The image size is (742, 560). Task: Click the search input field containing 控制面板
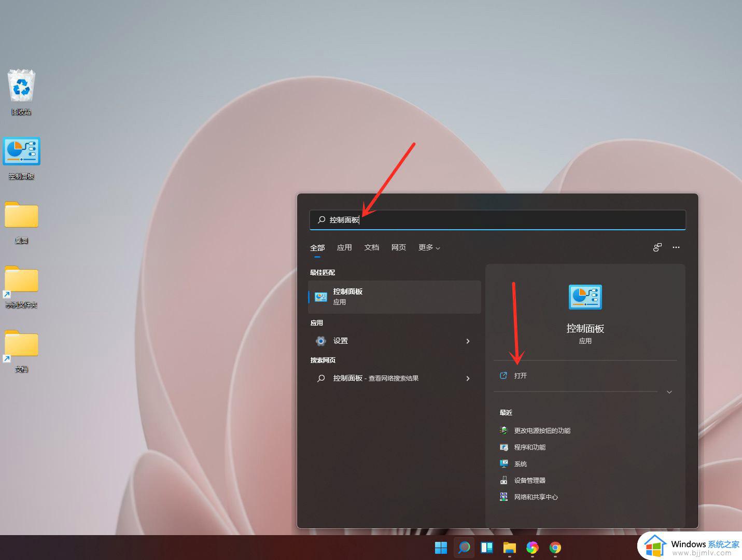(498, 220)
